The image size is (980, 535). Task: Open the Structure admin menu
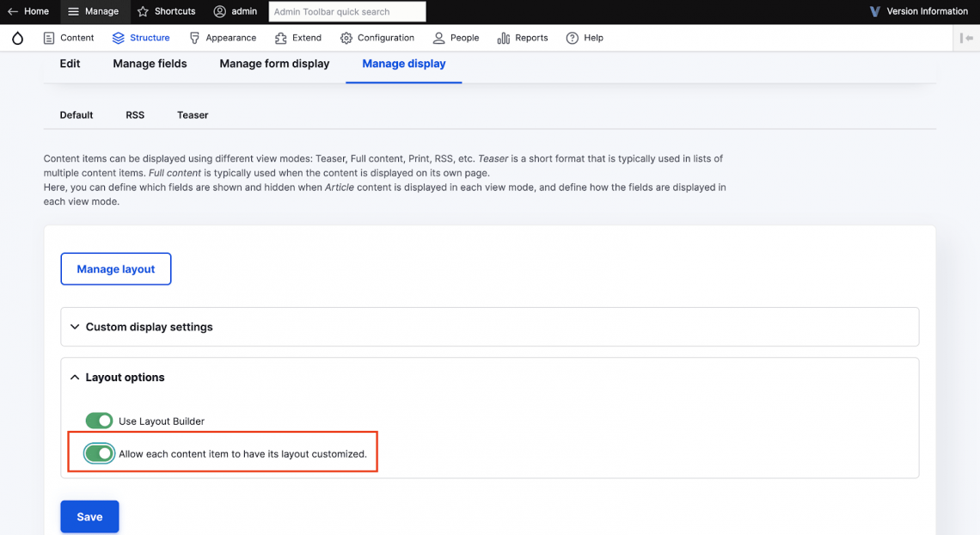tap(141, 38)
